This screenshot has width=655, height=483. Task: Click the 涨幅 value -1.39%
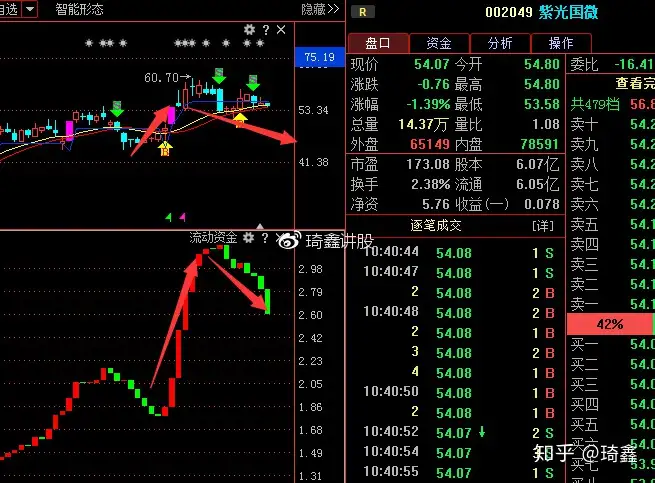pos(428,104)
